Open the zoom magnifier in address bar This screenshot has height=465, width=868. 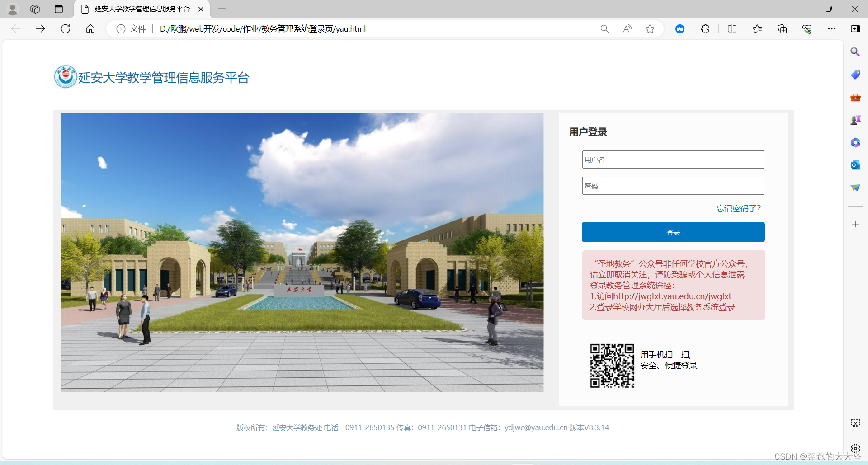[604, 29]
